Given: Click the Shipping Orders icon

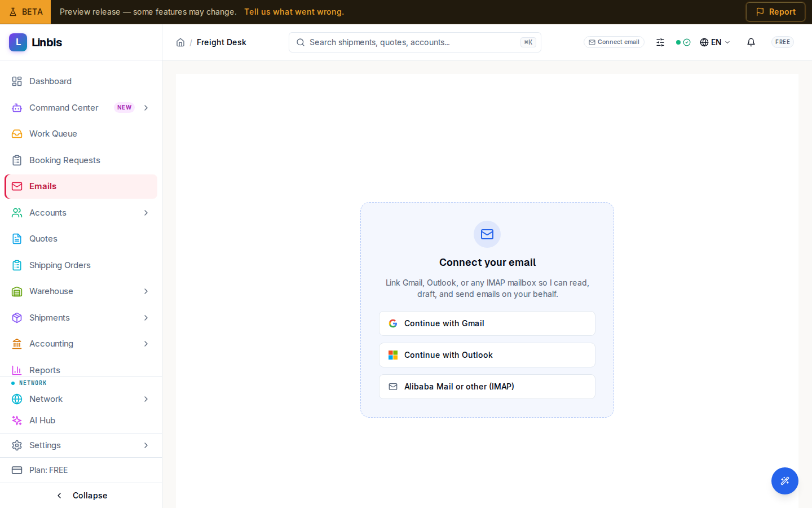Looking at the screenshot, I should 17,265.
